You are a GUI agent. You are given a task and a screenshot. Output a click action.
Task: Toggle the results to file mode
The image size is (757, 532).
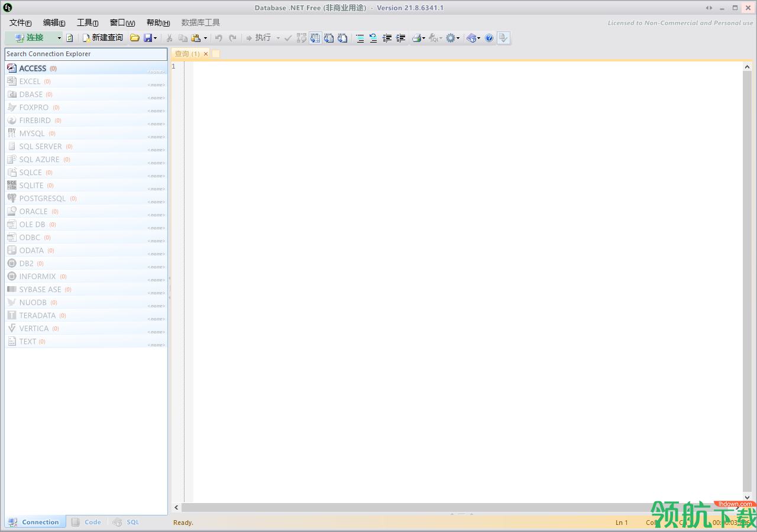click(x=342, y=38)
